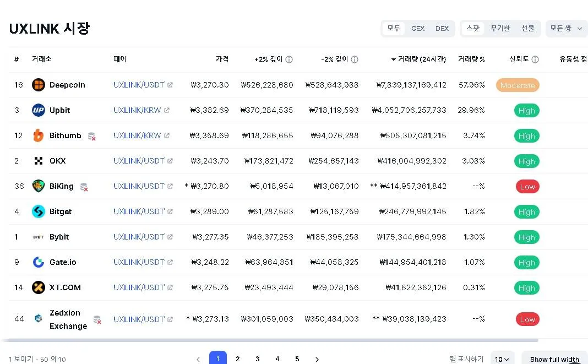Open the 신뢰도 info icon
Screen dimensions: 588x364
[x=535, y=59]
